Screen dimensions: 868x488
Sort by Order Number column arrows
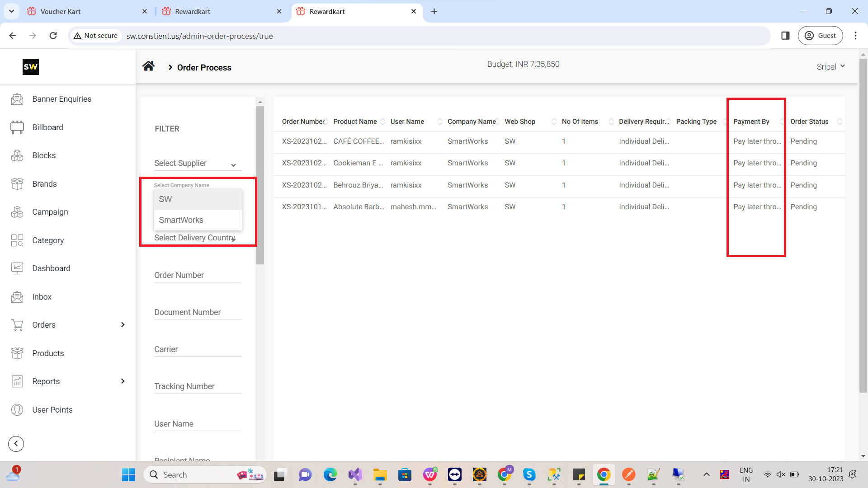click(x=326, y=122)
